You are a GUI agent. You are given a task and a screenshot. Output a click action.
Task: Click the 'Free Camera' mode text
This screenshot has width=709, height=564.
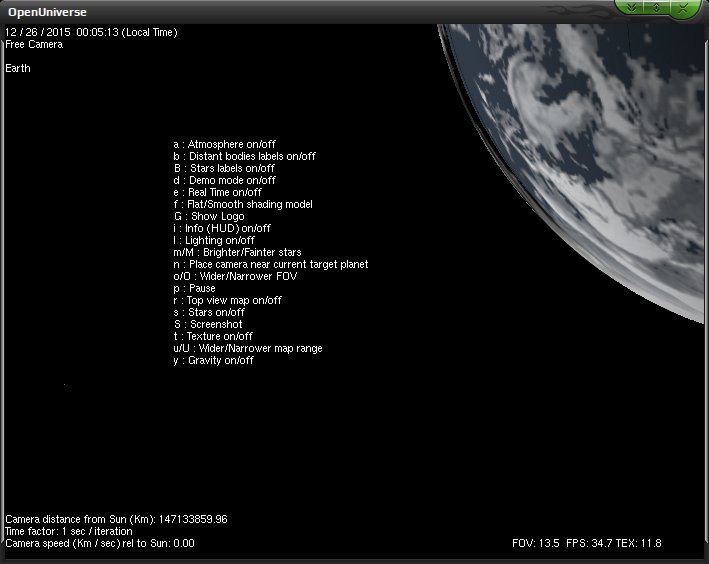(x=34, y=44)
